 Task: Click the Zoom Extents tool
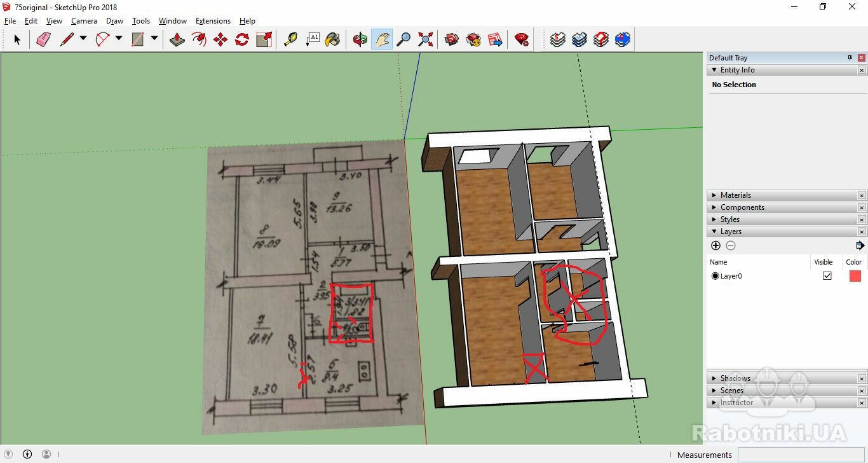click(x=425, y=39)
